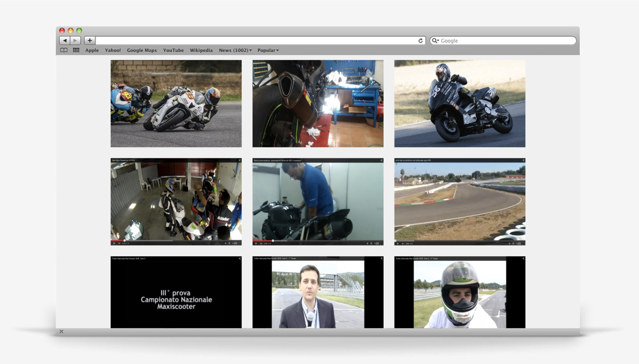This screenshot has height=364, width=639.
Task: Open settings gear on Alex Sgroi Racalmuto video
Action: [x=229, y=243]
